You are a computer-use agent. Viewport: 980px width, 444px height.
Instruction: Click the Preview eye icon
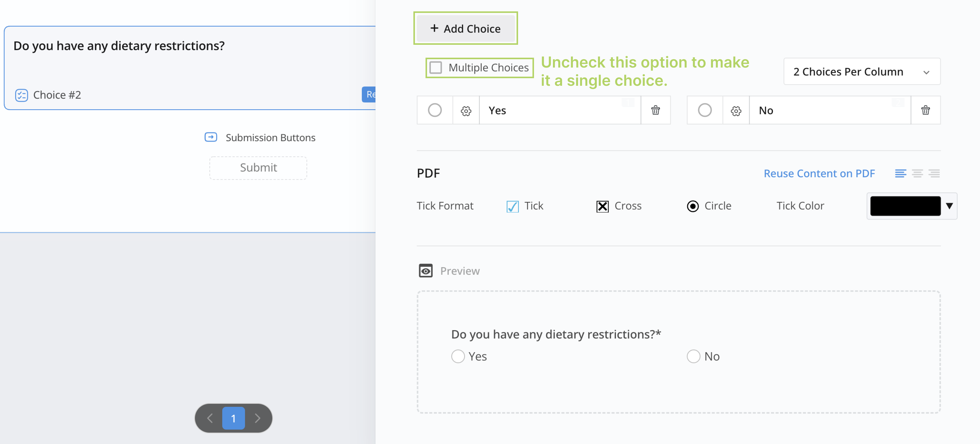(425, 271)
